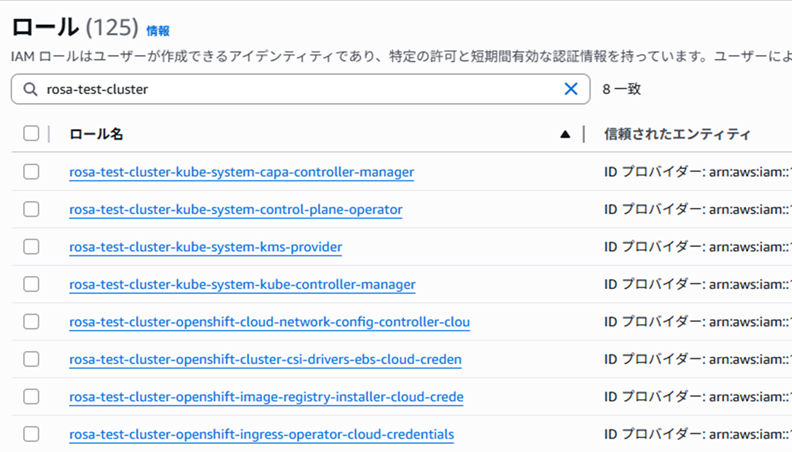Check the ebs-cloud-creden role checkbox
Screen dimensions: 792x452
pos(31,359)
